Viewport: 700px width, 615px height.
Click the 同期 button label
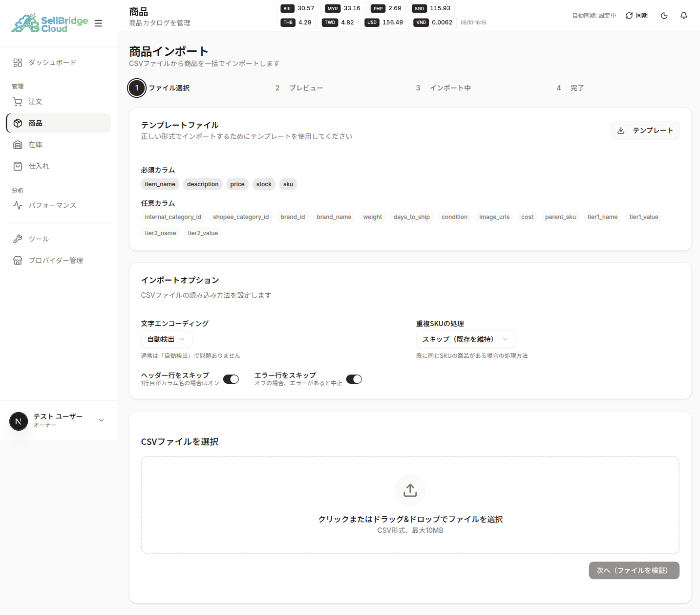(642, 16)
